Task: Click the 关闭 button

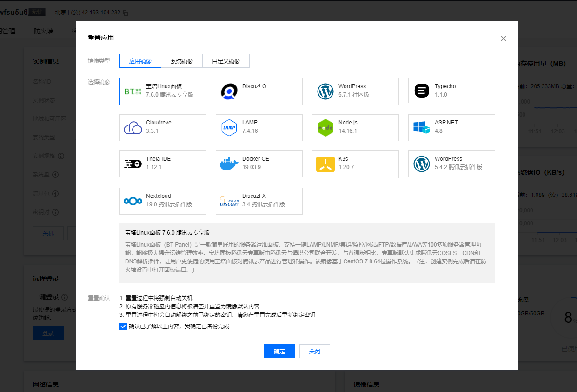Action: 315,351
